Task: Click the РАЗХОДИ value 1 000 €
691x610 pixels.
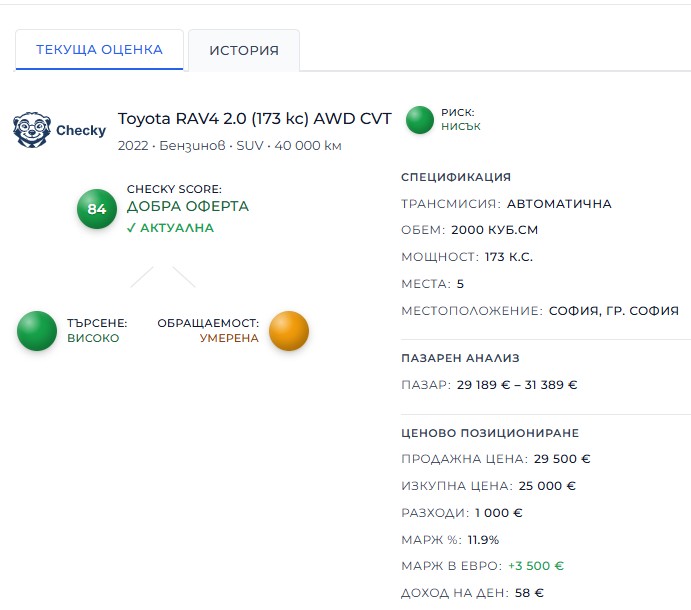Action: click(x=498, y=513)
